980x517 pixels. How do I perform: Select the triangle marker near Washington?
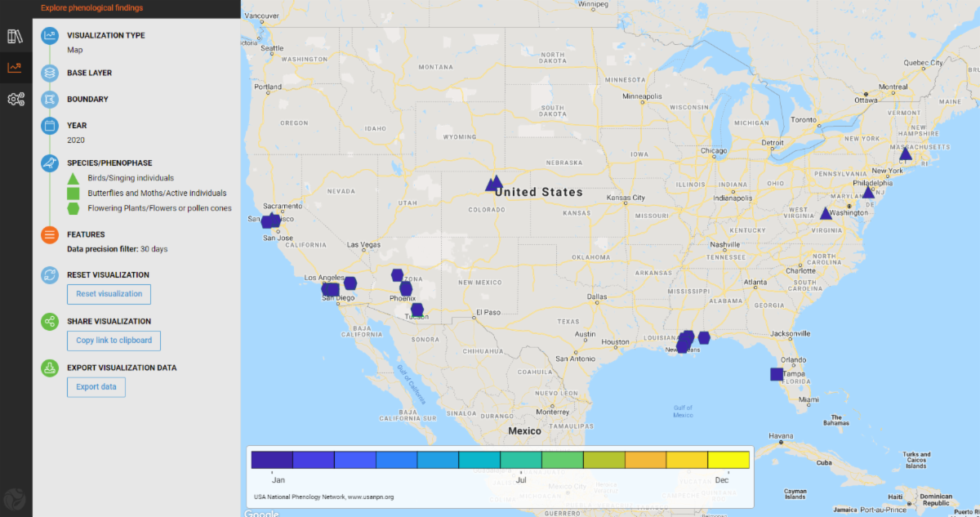(x=826, y=214)
